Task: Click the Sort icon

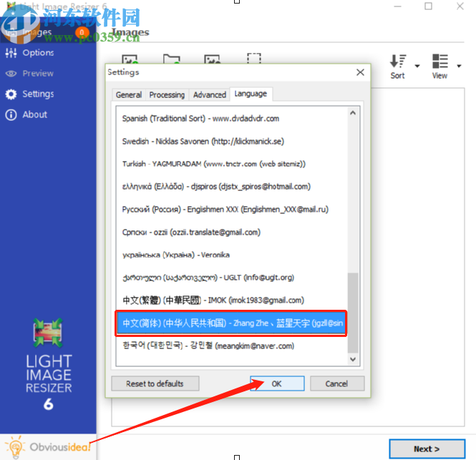Action: 398,61
